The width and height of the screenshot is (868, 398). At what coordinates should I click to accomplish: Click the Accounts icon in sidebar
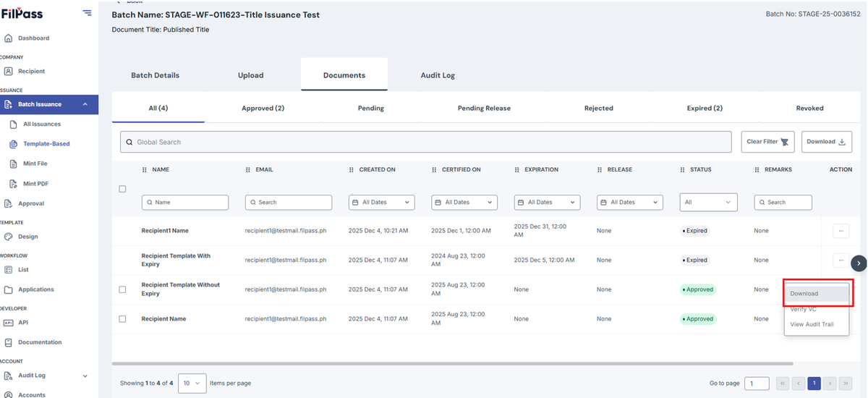click(x=8, y=394)
